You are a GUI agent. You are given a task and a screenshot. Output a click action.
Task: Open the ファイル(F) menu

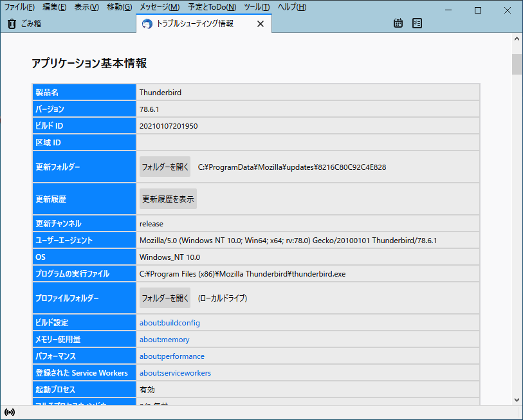[x=19, y=7]
